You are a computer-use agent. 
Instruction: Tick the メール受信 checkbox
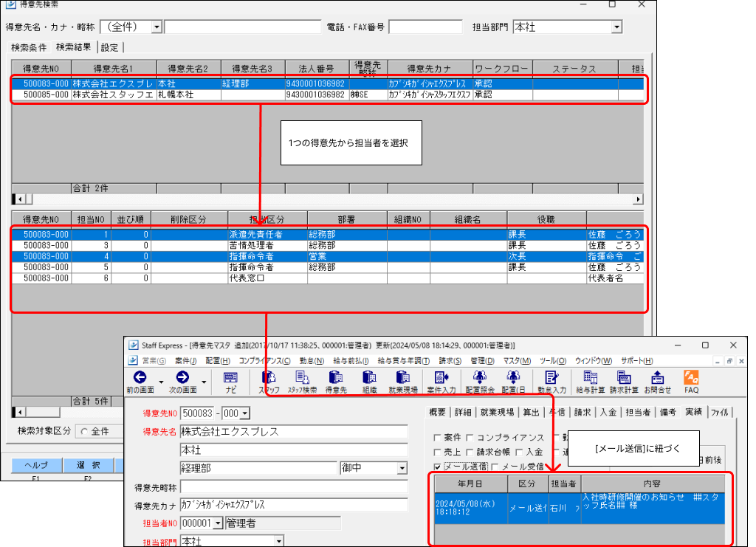(x=495, y=467)
